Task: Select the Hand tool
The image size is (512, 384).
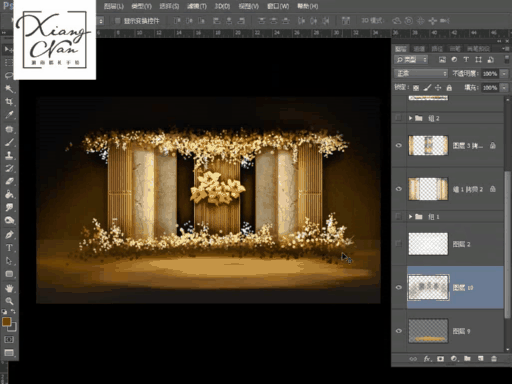Action: click(x=9, y=288)
